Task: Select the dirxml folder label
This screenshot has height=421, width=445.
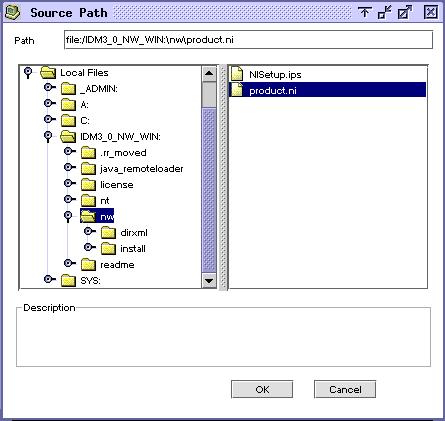Action: point(134,232)
